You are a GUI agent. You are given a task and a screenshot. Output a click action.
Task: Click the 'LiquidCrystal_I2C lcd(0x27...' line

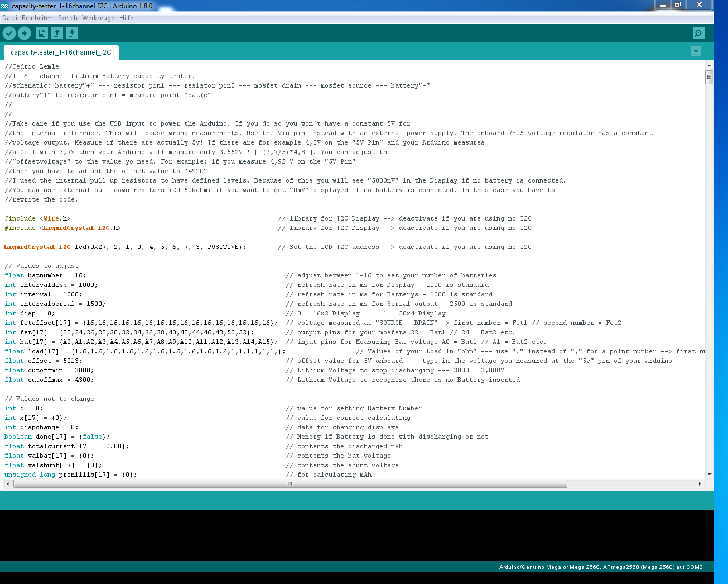pyautogui.click(x=125, y=247)
